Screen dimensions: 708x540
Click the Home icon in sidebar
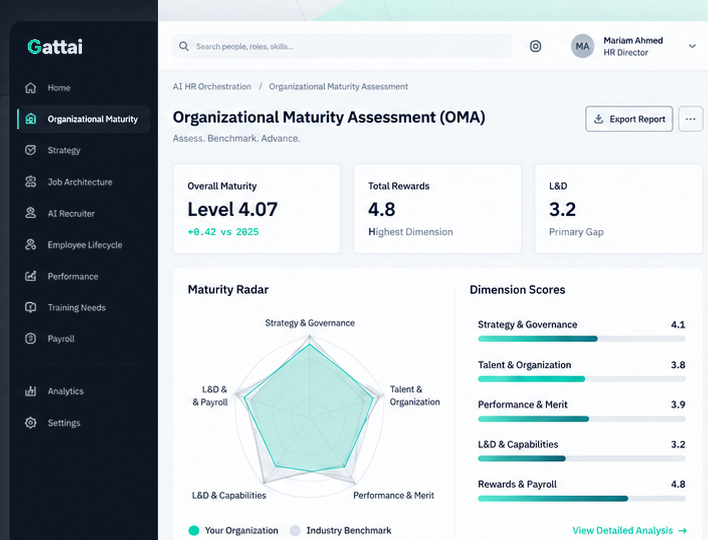tap(30, 88)
